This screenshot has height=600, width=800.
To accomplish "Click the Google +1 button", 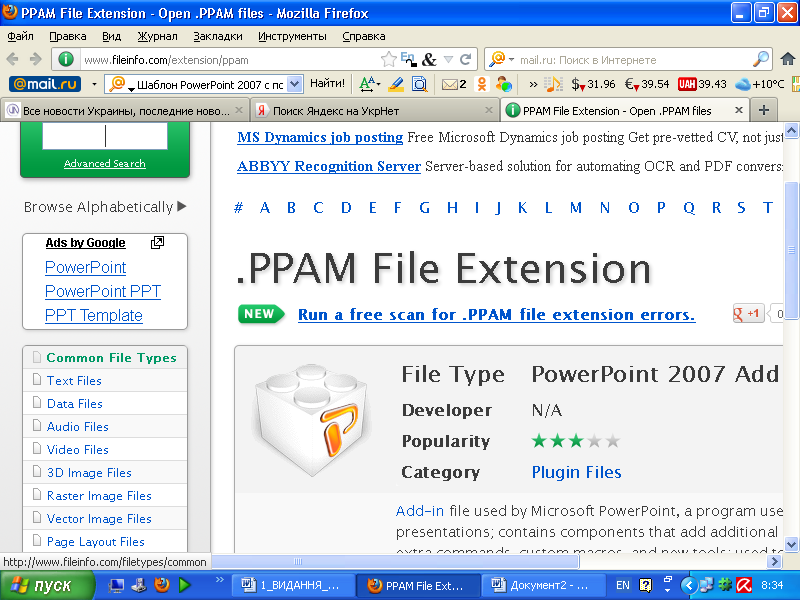I will pos(748,314).
